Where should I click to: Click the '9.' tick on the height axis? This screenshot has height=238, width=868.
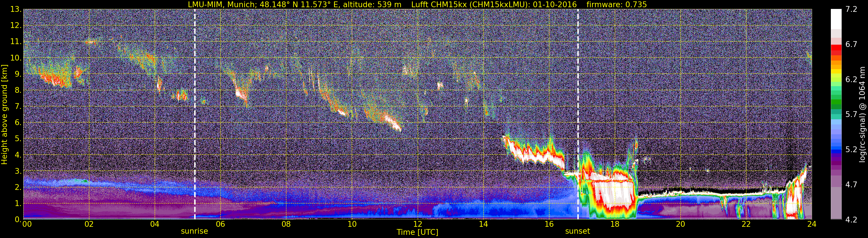[x=18, y=74]
